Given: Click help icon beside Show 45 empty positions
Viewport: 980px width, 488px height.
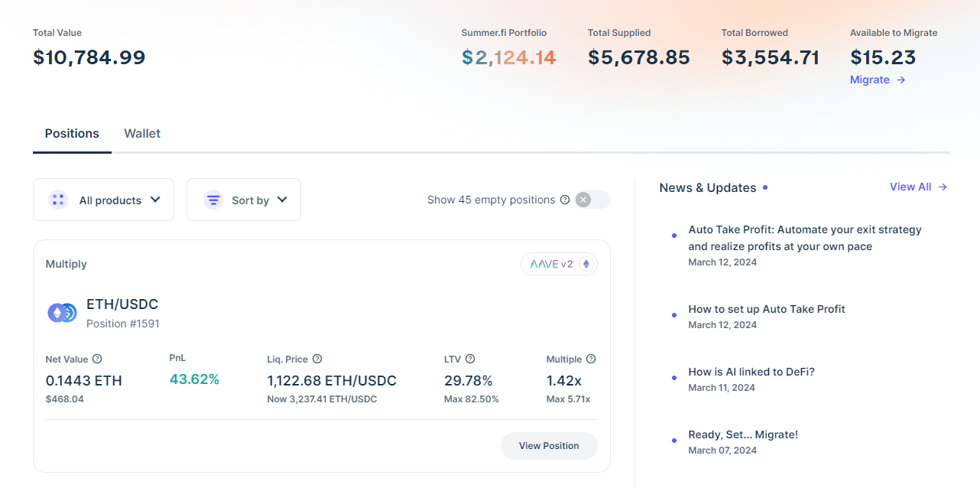Looking at the screenshot, I should tap(565, 200).
